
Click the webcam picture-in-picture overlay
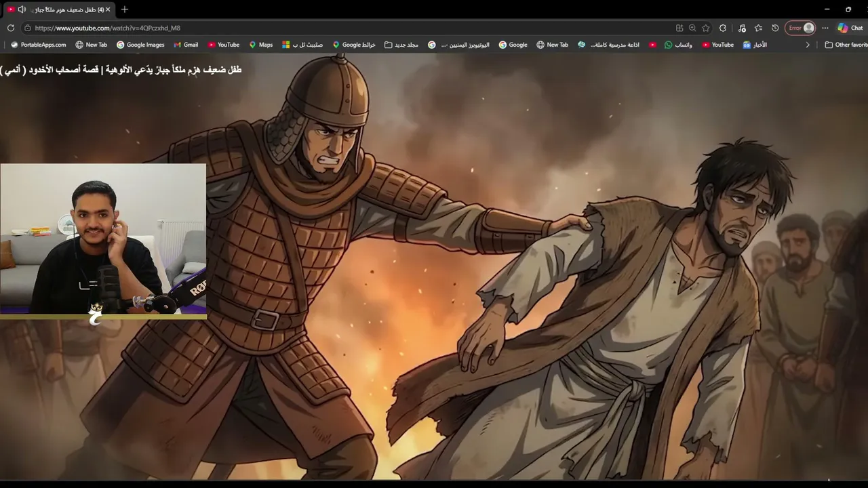103,241
